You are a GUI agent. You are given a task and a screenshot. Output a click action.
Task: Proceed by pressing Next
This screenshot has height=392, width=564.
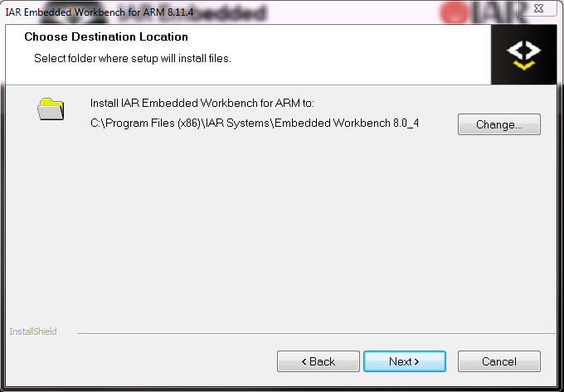point(404,361)
